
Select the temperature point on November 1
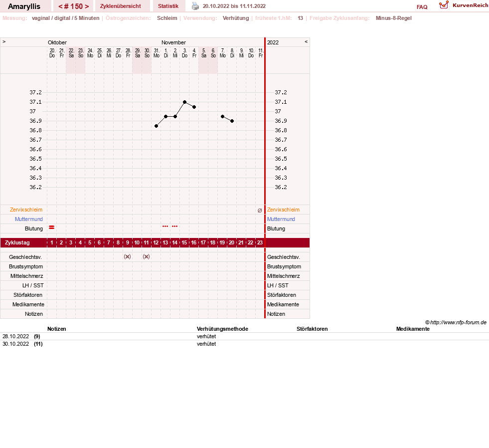166,116
